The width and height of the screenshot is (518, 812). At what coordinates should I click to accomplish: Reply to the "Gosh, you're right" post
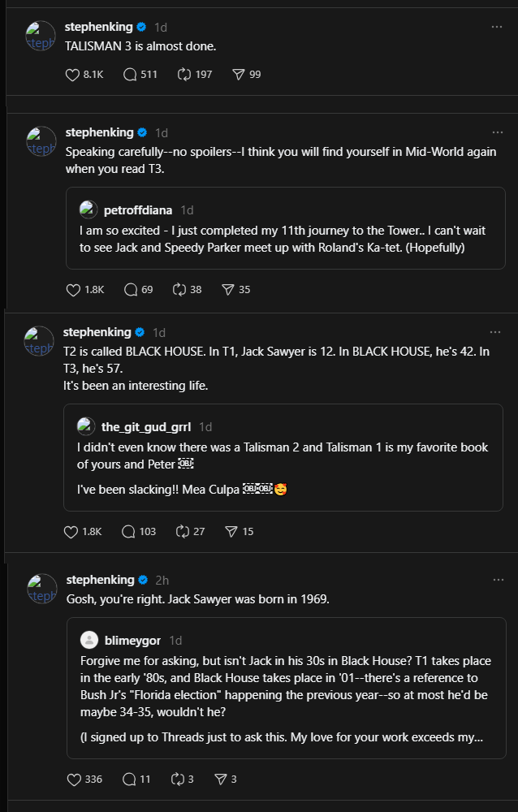(x=130, y=780)
